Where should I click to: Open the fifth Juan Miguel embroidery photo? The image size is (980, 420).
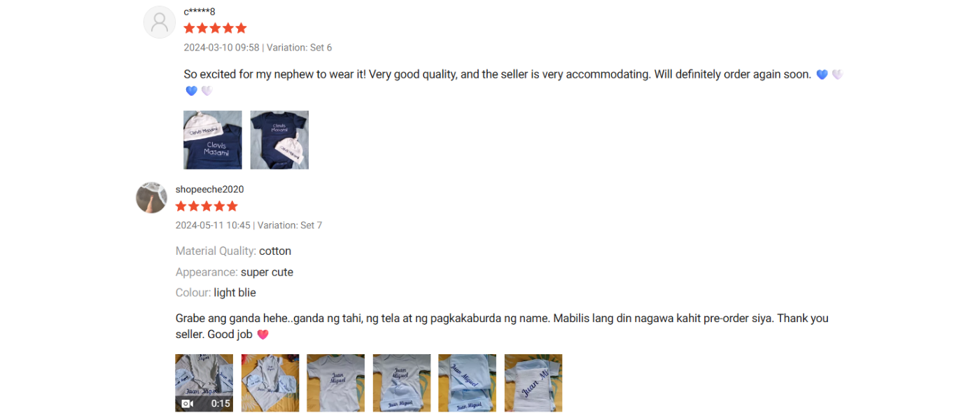(468, 383)
